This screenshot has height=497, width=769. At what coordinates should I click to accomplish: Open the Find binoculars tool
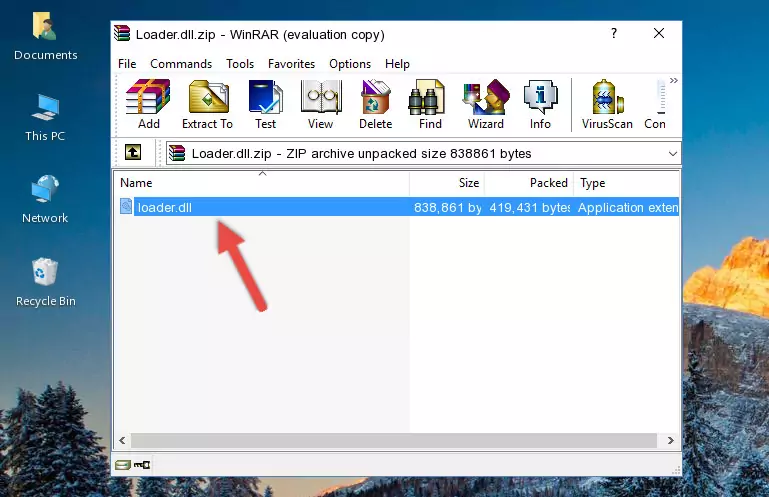pos(430,104)
